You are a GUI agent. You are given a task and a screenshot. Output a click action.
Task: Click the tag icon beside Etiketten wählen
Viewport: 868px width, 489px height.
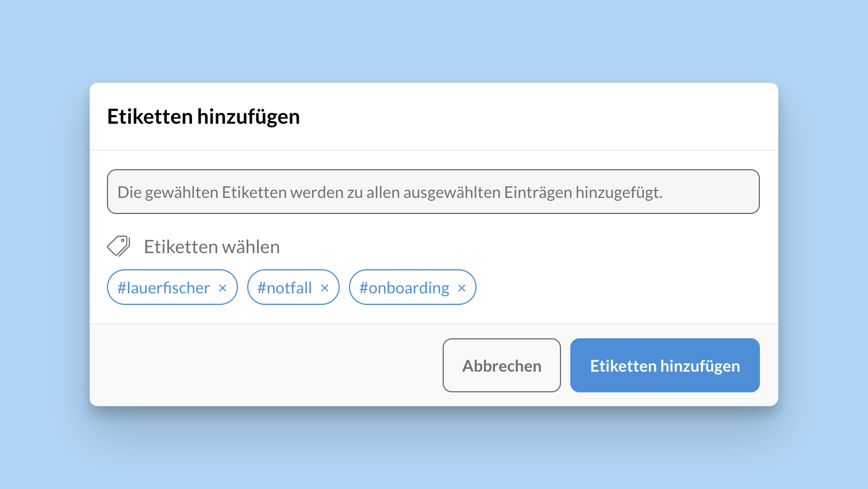[x=119, y=246]
